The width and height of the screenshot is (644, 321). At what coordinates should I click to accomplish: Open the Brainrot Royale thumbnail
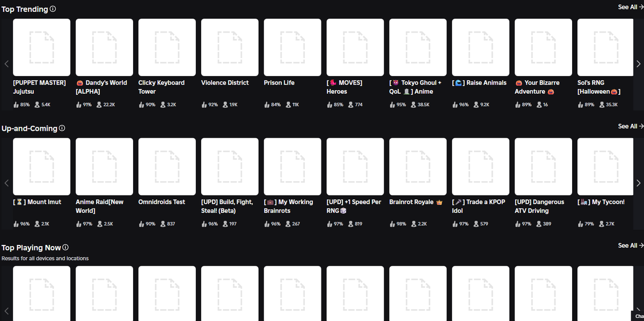418,167
